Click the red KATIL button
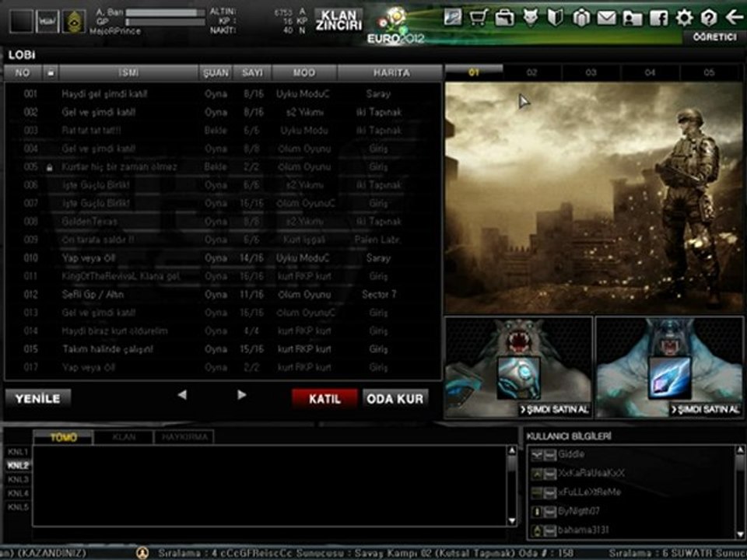This screenshot has width=747, height=560. click(325, 398)
